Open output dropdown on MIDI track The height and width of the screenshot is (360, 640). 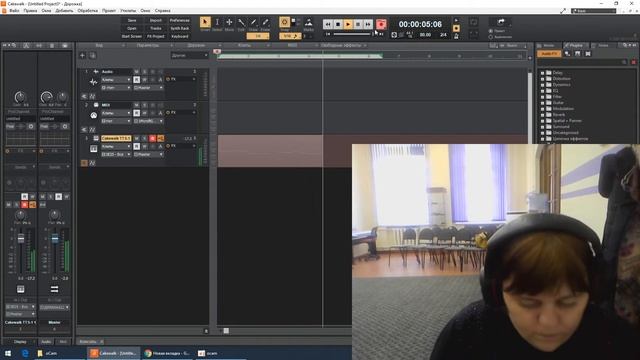pyautogui.click(x=149, y=121)
